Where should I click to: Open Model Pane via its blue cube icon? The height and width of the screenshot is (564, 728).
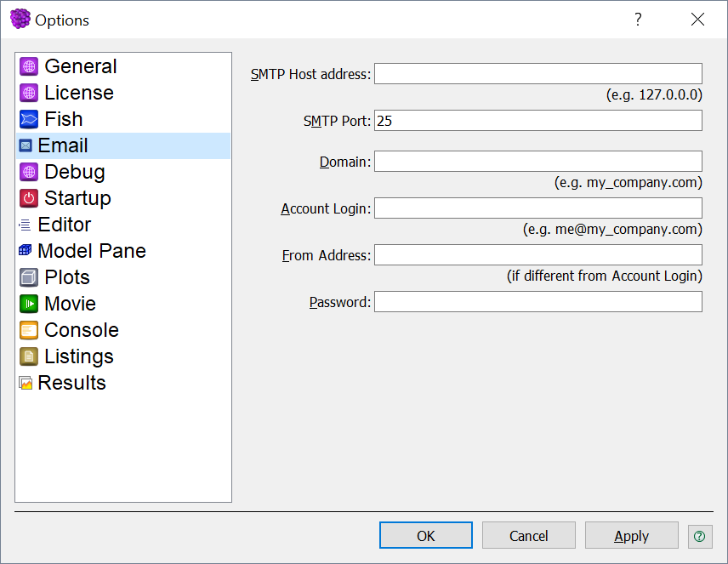[x=25, y=251]
